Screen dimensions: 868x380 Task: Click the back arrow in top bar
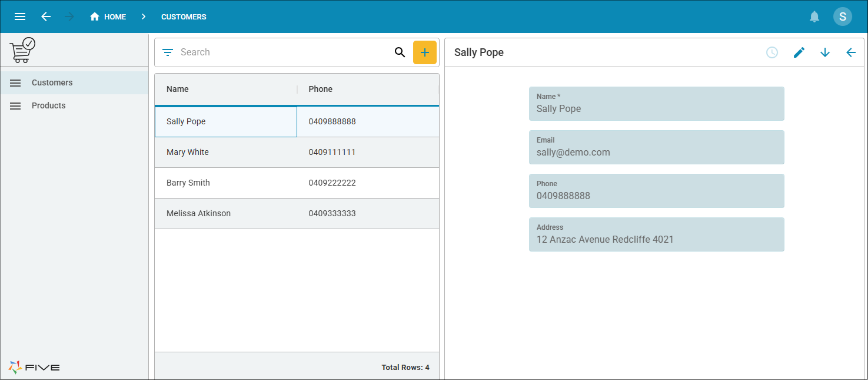[46, 16]
